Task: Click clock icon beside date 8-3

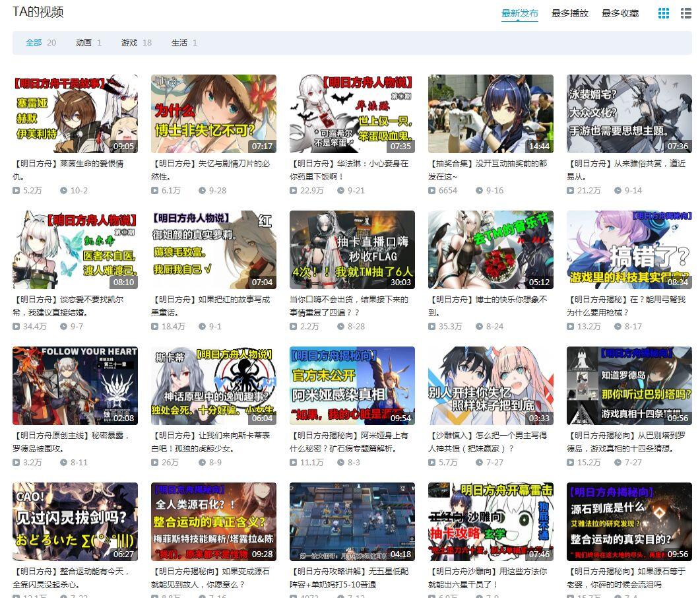Action: [340, 462]
